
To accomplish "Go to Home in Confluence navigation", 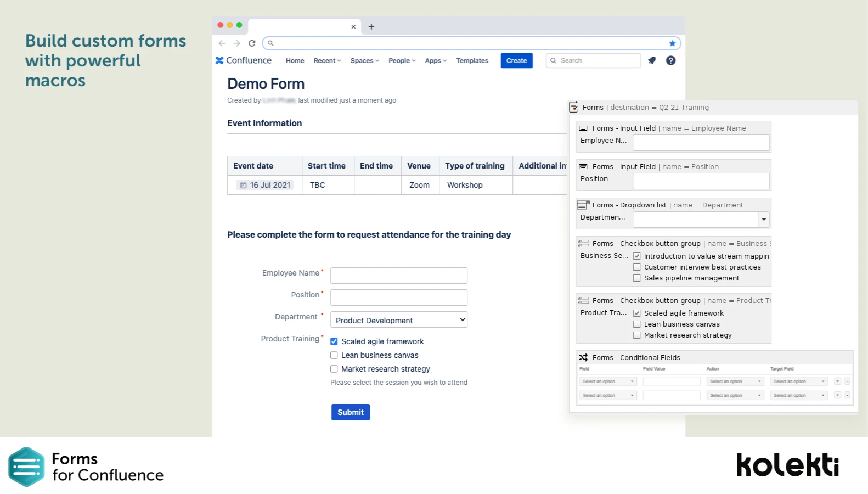I will pos(295,61).
